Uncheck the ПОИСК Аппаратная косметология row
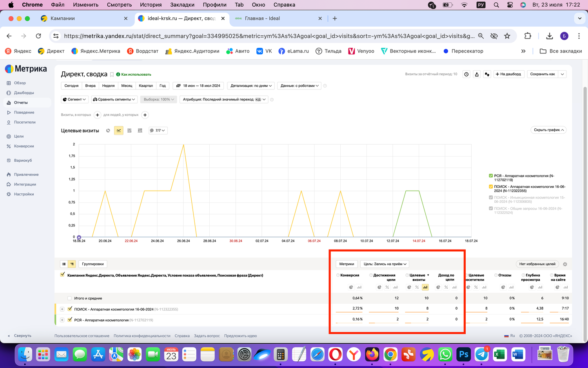This screenshot has width=588, height=368. 70,309
